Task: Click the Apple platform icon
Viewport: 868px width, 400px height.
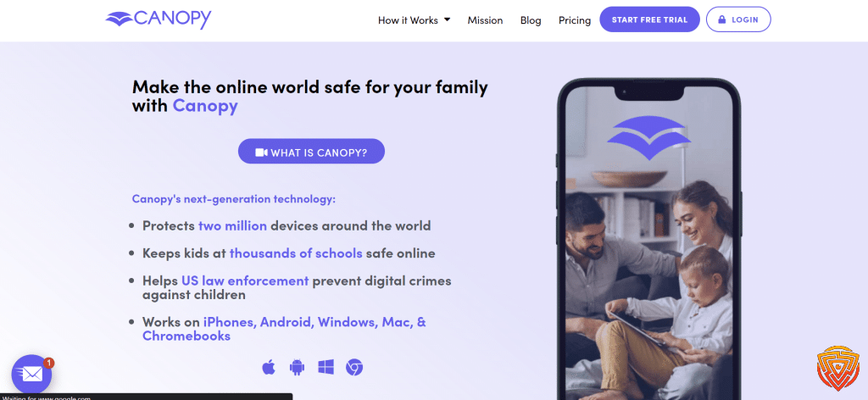Action: point(269,367)
